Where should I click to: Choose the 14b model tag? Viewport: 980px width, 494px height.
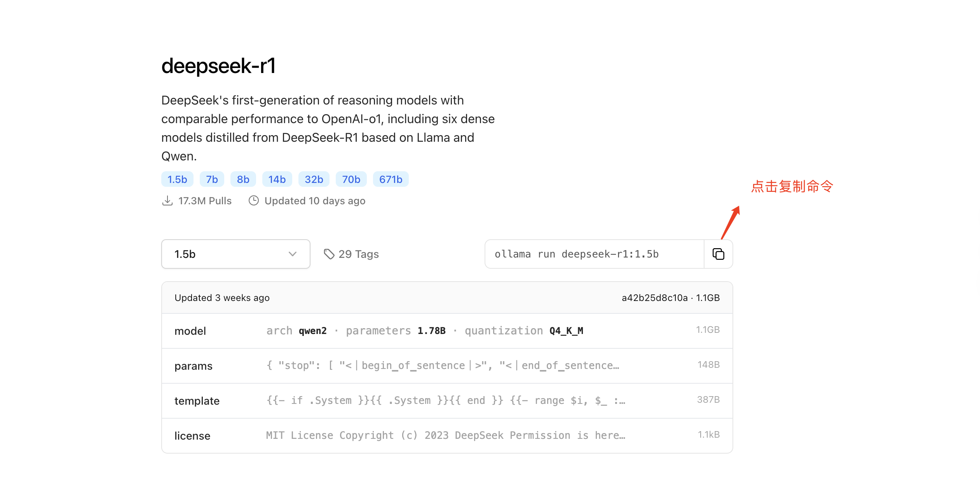[277, 179]
